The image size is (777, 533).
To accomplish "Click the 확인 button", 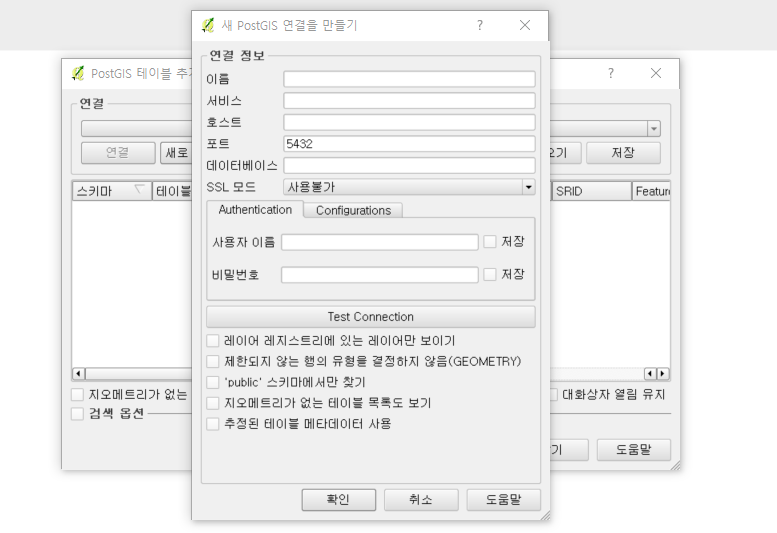I will (x=339, y=499).
